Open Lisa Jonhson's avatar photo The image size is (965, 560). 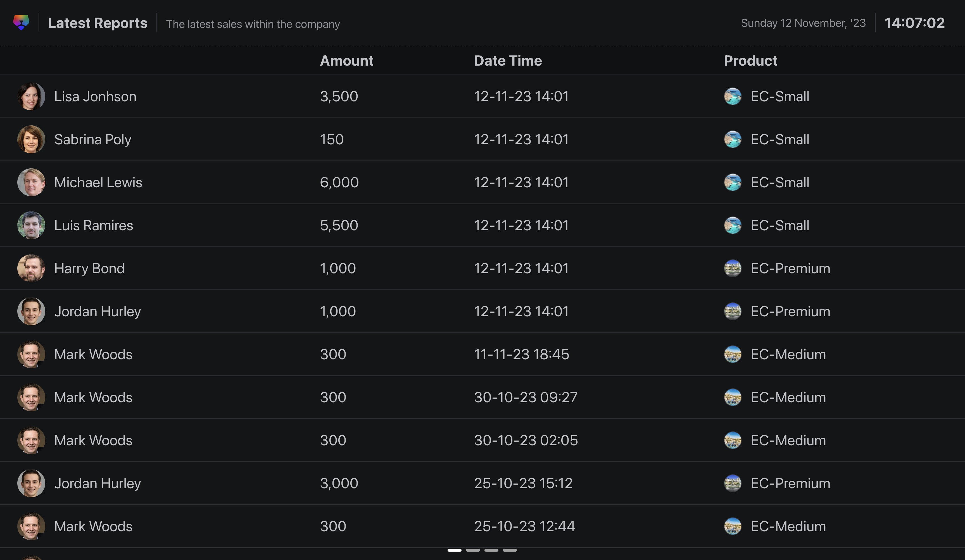pos(31,96)
